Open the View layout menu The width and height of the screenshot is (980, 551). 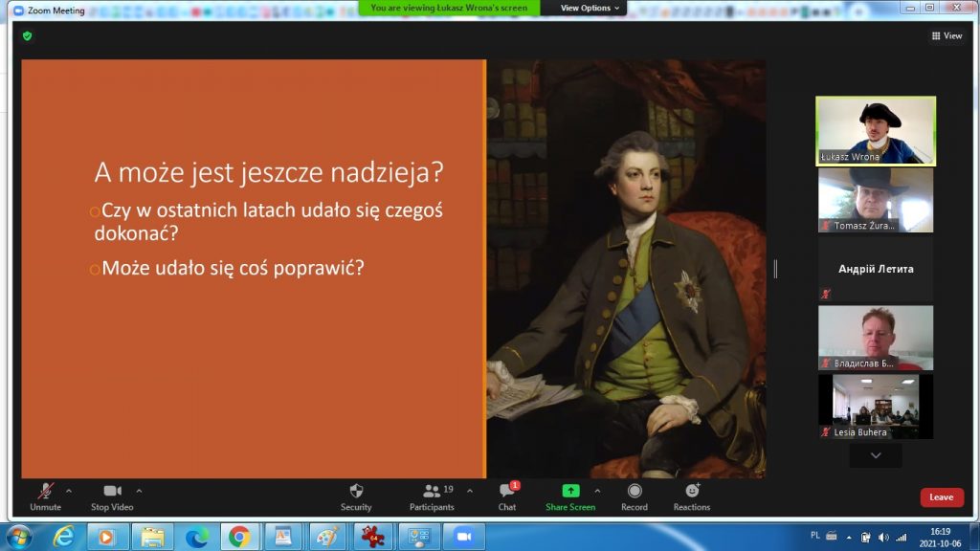point(947,35)
